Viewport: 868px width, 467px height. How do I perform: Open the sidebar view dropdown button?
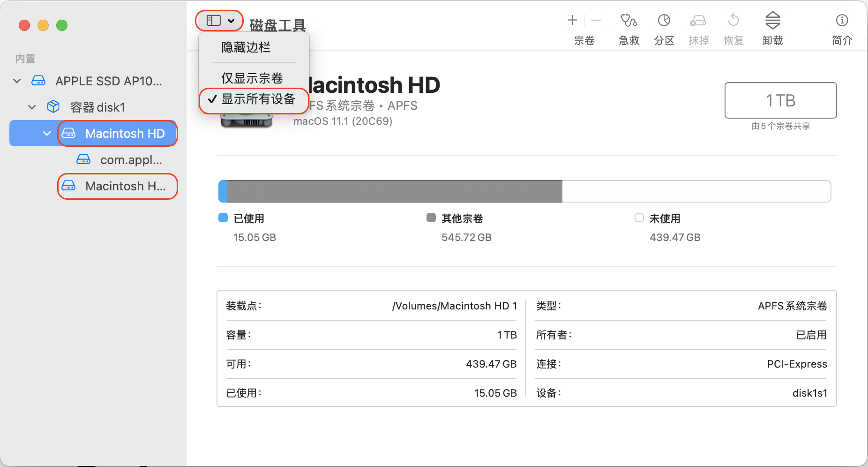220,21
